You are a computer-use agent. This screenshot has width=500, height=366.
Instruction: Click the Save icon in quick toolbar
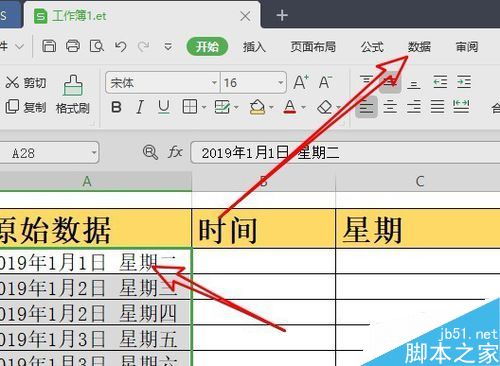(49, 46)
